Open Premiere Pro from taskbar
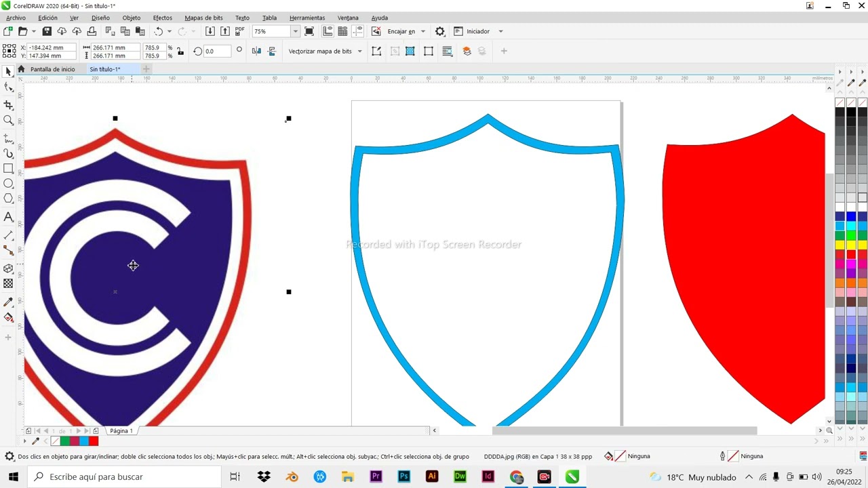The height and width of the screenshot is (488, 868). point(376,476)
